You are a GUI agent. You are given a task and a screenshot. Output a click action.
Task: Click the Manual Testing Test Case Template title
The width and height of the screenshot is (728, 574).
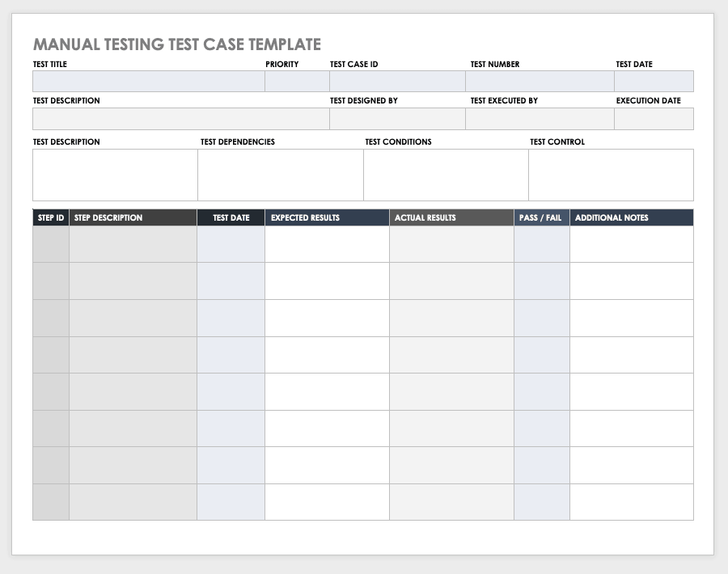pos(177,44)
